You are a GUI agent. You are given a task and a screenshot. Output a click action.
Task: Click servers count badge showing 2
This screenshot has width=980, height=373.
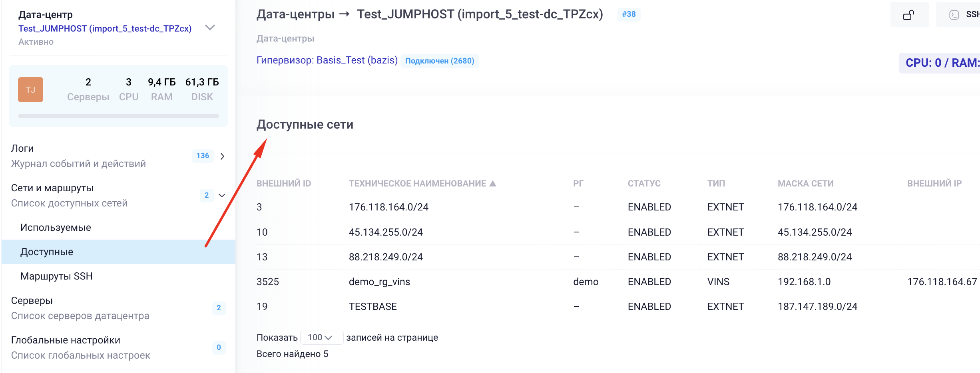point(219,308)
